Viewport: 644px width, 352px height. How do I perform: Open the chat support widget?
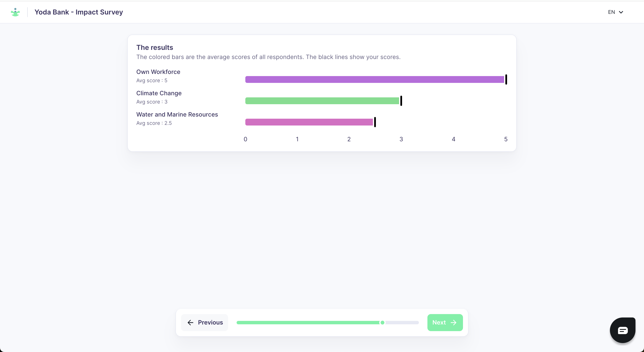pyautogui.click(x=622, y=330)
